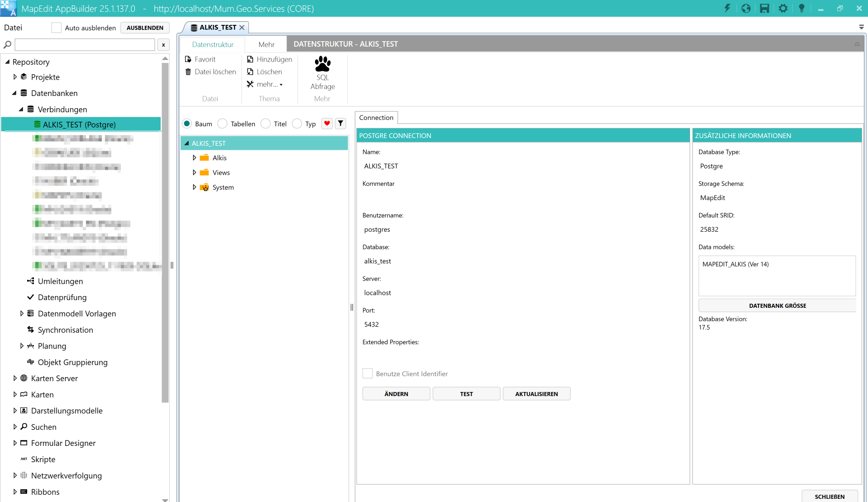Switch to the Mehr ribbon tab
The width and height of the screenshot is (868, 502).
(x=266, y=44)
